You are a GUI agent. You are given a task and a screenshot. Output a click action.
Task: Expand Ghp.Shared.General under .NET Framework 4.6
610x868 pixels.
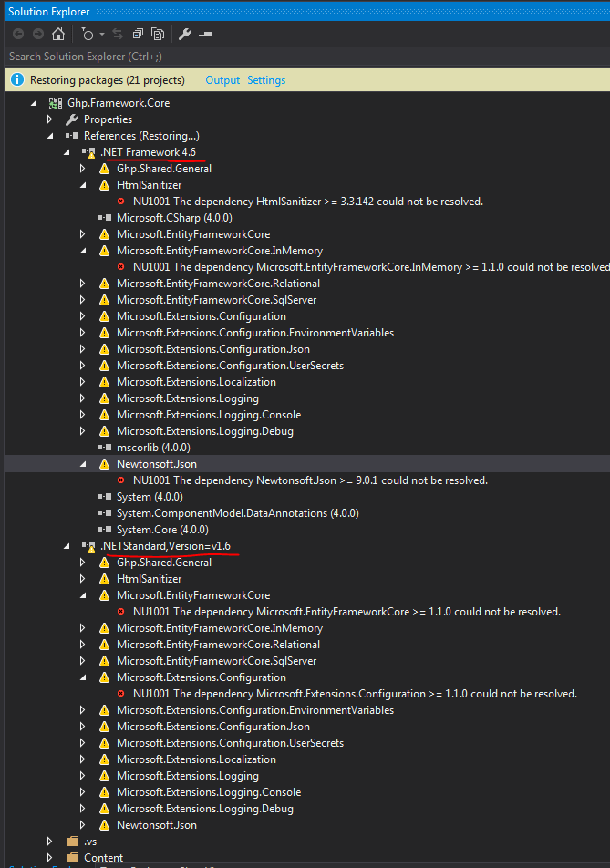tap(82, 169)
